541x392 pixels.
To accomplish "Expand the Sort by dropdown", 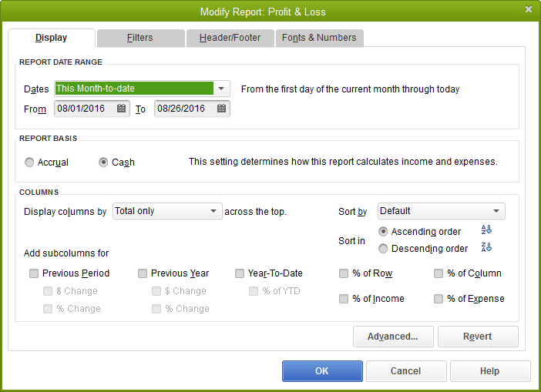I will 496,211.
